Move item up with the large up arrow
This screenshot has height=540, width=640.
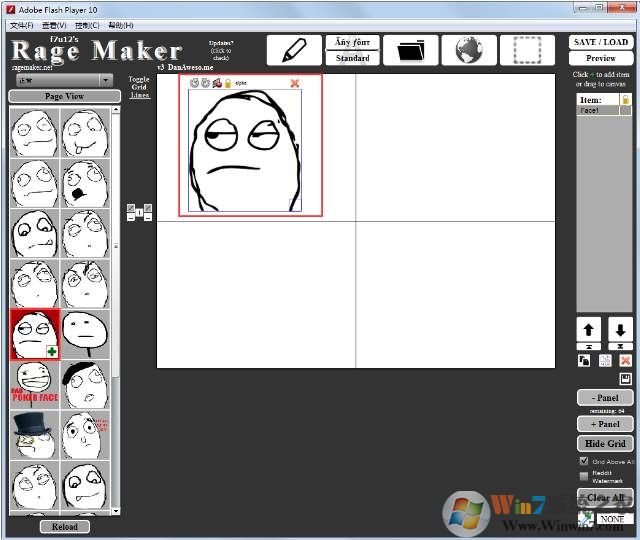point(589,329)
